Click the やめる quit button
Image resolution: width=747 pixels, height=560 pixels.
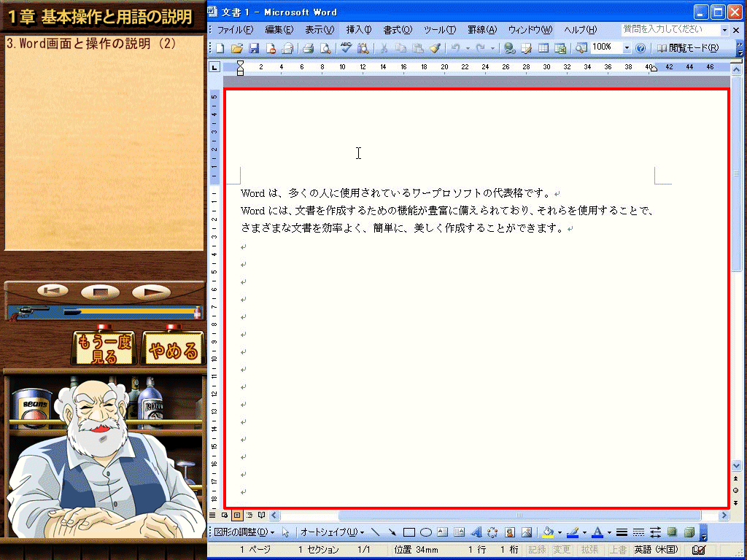174,348
